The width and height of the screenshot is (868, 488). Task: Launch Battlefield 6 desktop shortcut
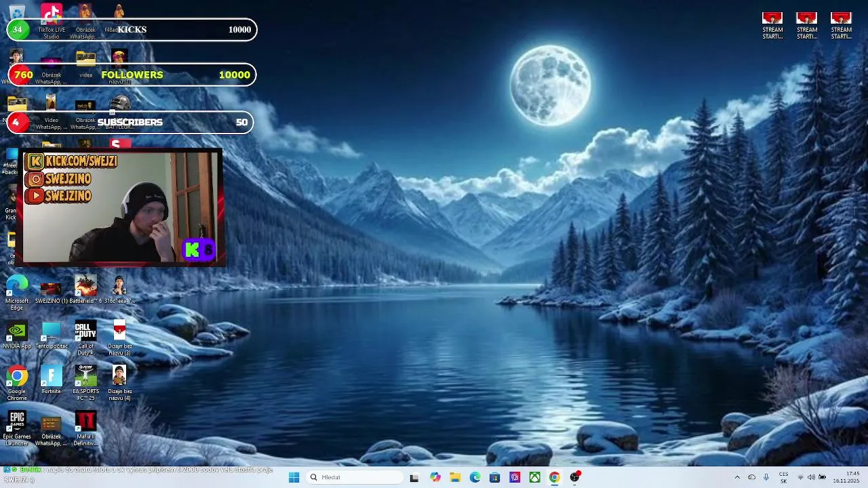85,289
